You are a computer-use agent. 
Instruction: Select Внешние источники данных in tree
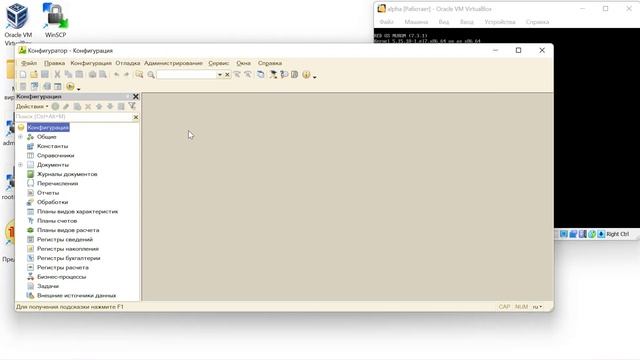pos(76,296)
